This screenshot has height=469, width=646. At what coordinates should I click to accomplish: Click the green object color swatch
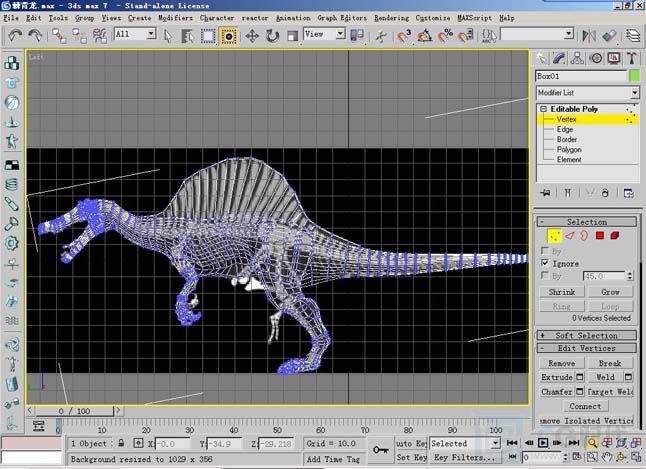point(635,76)
